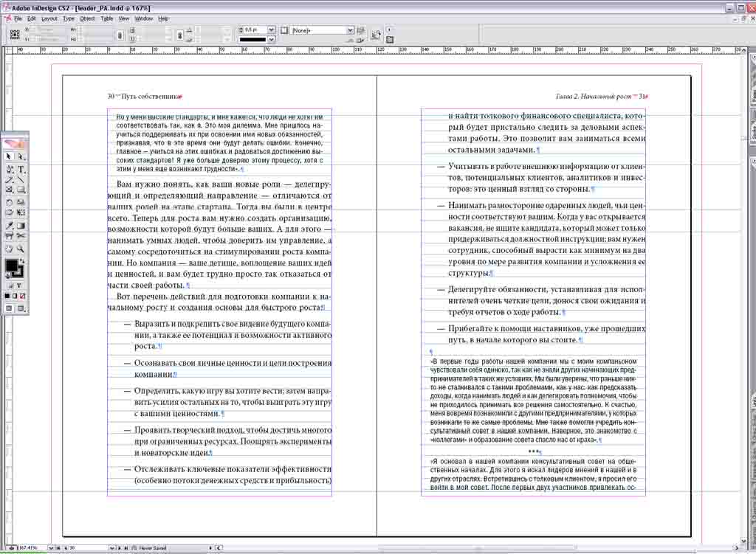
Task: Select the Scale tool
Action: [21, 202]
